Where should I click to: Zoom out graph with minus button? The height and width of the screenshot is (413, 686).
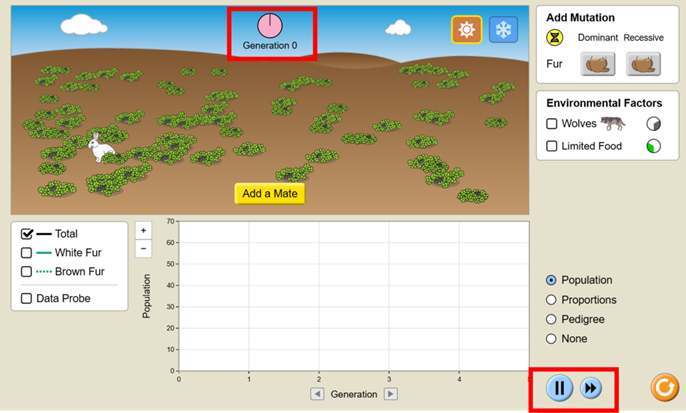(143, 247)
